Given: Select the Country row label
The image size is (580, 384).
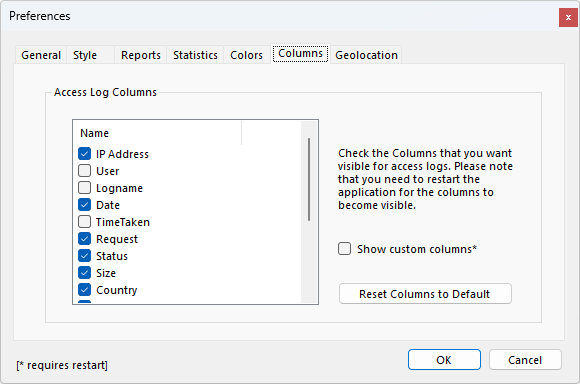Looking at the screenshot, I should point(117,290).
